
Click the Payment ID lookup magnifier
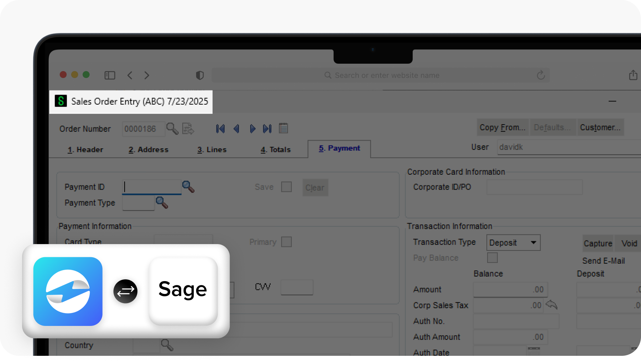pos(189,186)
